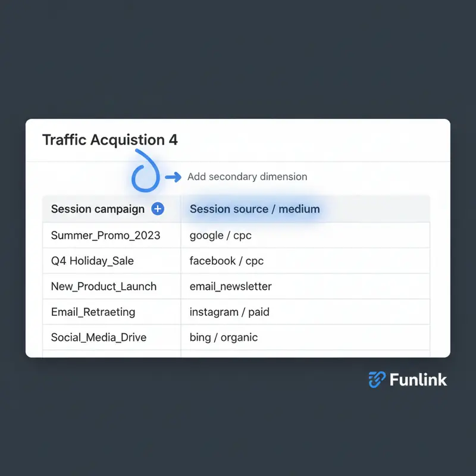Select the Summer_Promo_2023 campaign row
Viewport: 476px width, 476px height.
[105, 235]
